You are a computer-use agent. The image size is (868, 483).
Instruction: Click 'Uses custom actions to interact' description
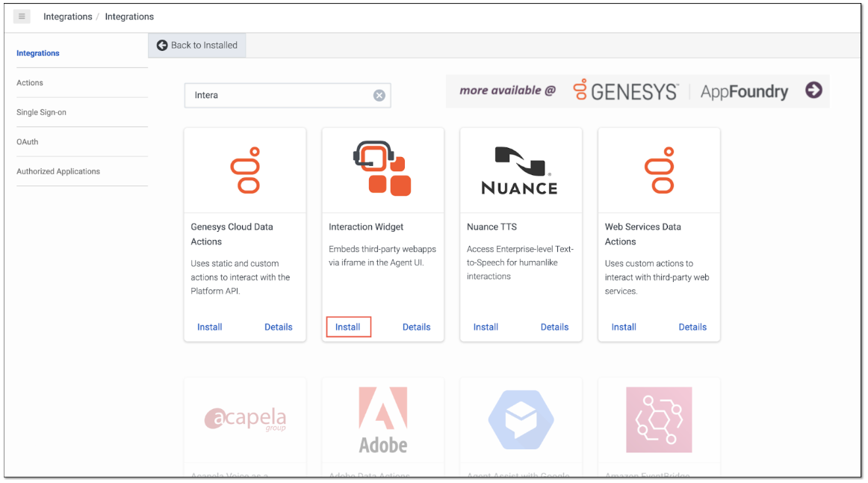(x=657, y=277)
